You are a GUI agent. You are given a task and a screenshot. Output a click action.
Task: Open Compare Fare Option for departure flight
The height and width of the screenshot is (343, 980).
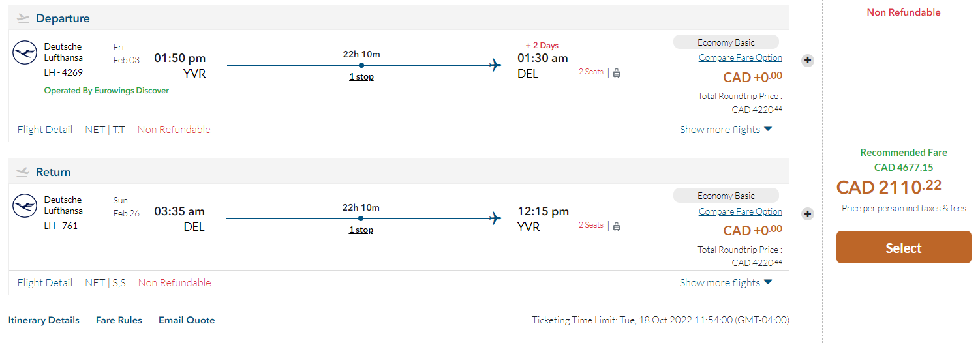coord(740,57)
